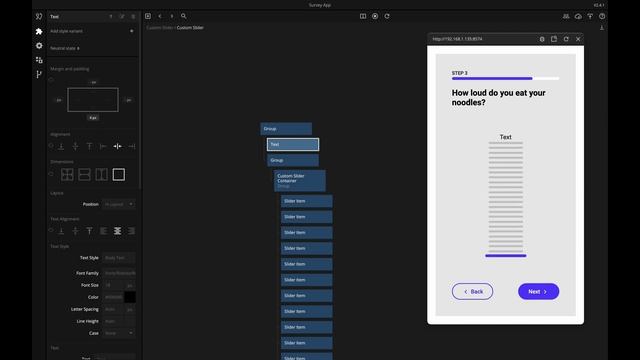Click the parent breadcrumb before the slash

click(x=160, y=28)
